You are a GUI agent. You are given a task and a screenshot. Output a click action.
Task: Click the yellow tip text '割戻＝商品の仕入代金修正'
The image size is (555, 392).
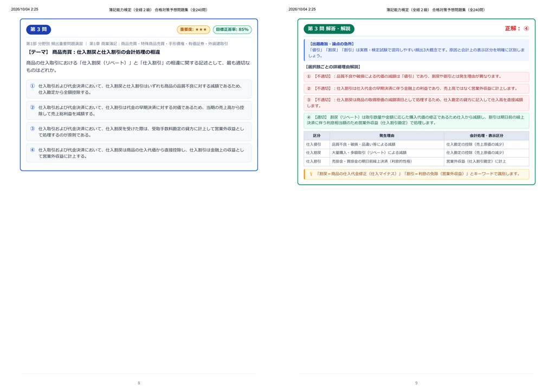point(418,174)
